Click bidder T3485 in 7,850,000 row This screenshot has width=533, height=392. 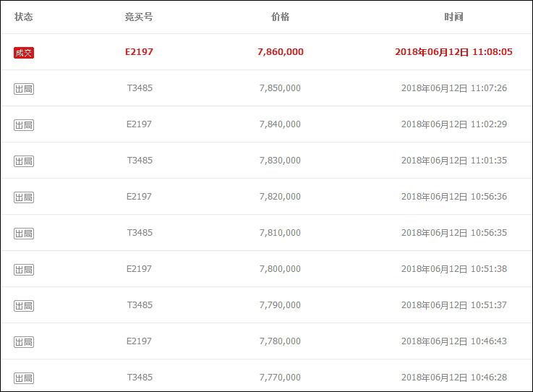click(139, 88)
